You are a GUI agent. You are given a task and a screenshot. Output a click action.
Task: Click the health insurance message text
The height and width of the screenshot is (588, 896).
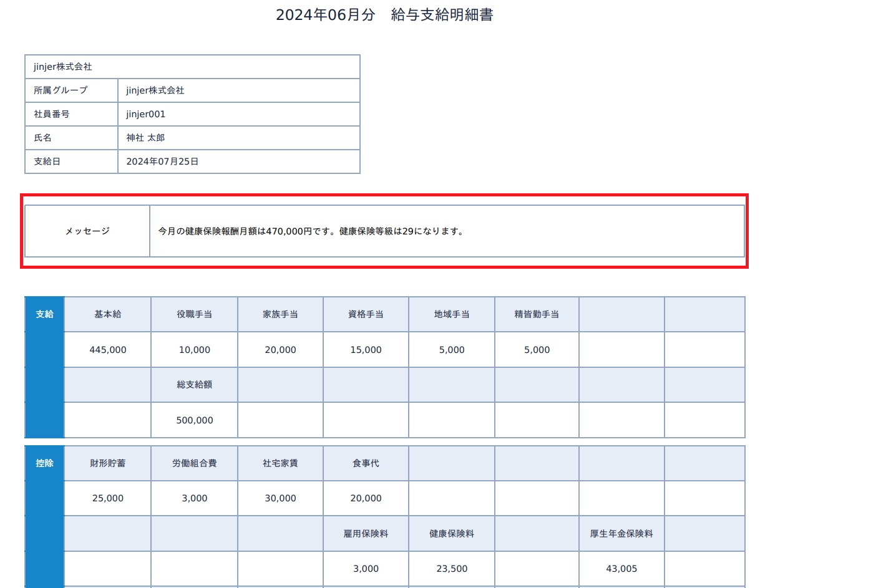tap(311, 231)
